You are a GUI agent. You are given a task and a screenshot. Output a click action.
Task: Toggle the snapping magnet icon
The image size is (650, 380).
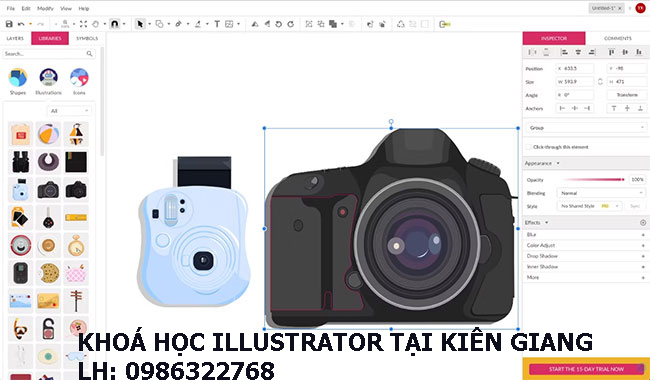114,24
